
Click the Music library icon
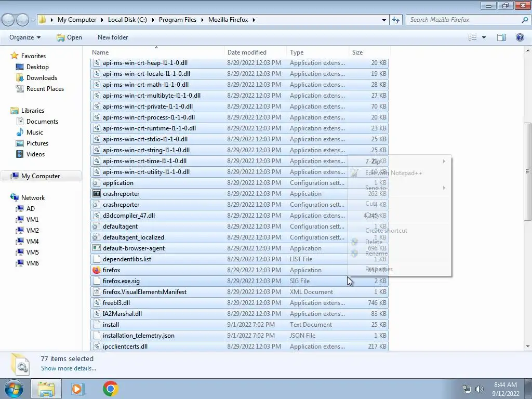pos(20,132)
